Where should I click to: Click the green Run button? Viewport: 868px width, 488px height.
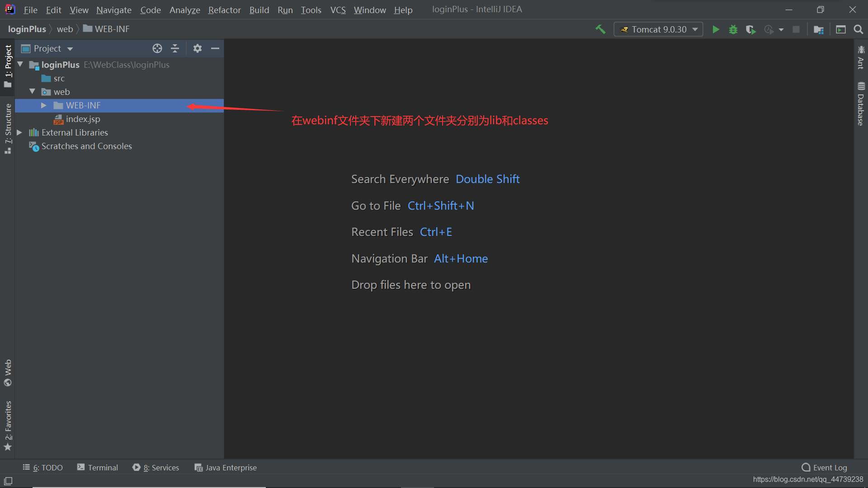click(x=716, y=29)
